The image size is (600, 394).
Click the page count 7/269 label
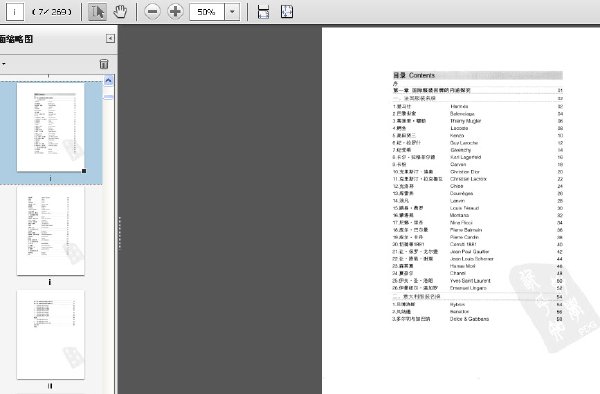[52, 12]
